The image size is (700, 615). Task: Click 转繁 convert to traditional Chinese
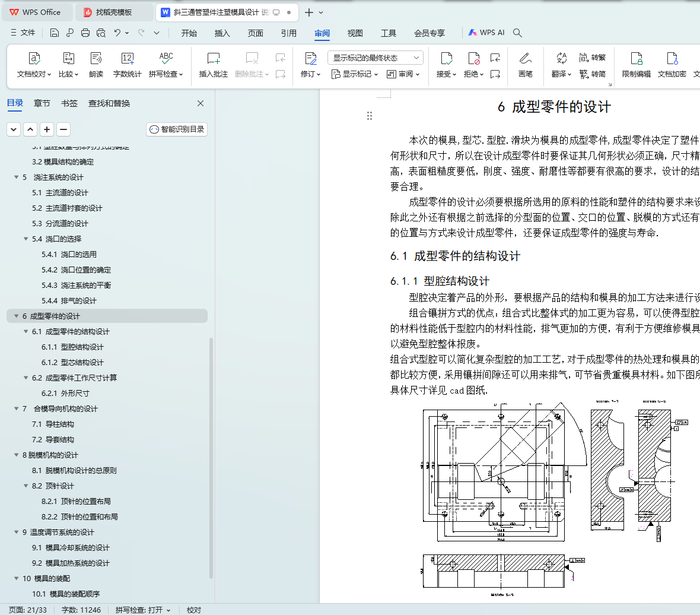click(593, 58)
